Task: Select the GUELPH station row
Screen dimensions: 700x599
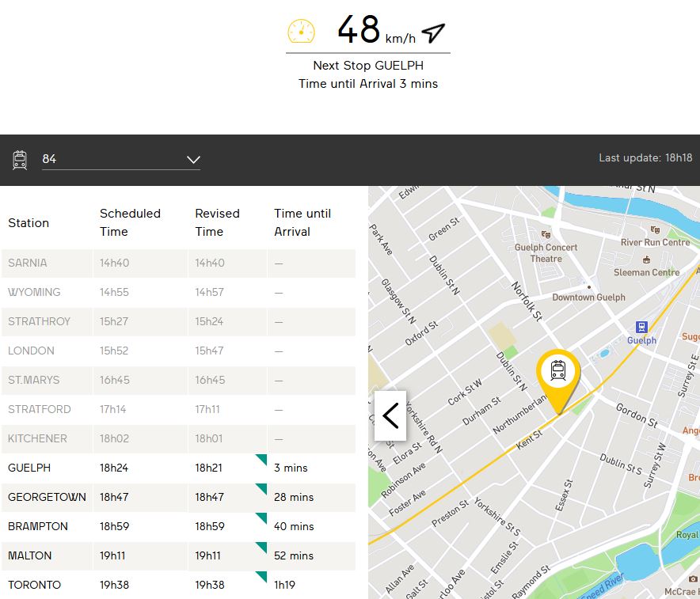Action: coord(177,468)
